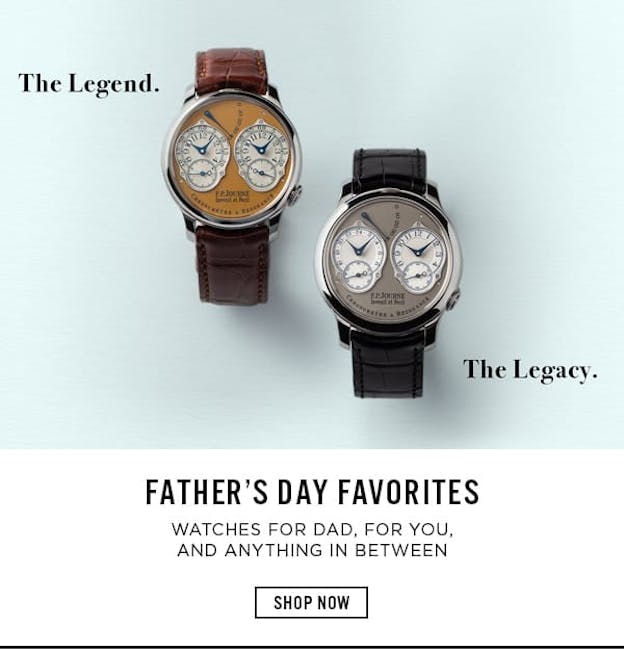The image size is (624, 652).
Task: Click the lower-left seconds subdial on the yellow watch
Action: point(202,173)
